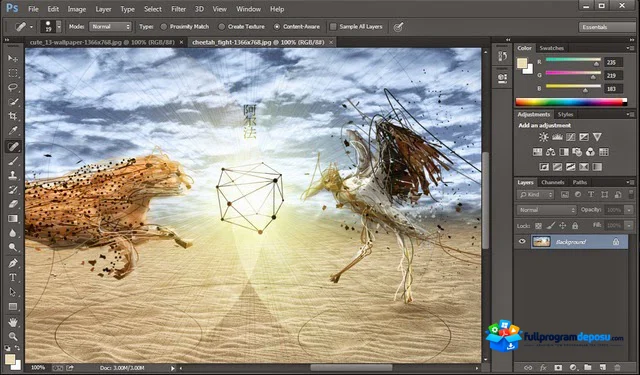Open the Image menu
Image resolution: width=640 pixels, height=375 pixels.
(x=76, y=9)
